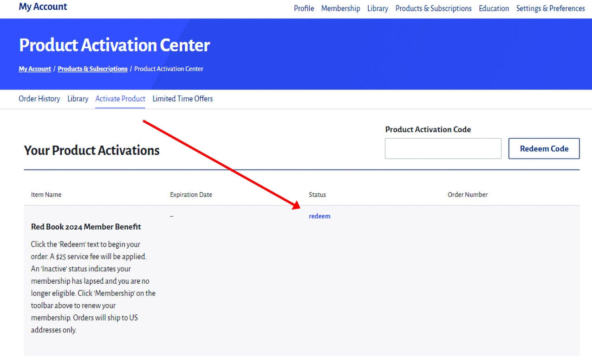Select the Red Book 2024 Member Benefit title

(86, 227)
